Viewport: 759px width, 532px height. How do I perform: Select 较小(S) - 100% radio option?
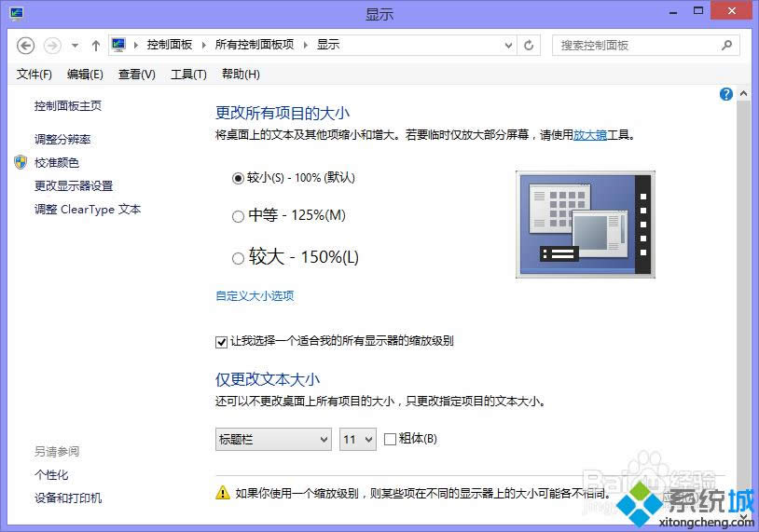click(238, 179)
